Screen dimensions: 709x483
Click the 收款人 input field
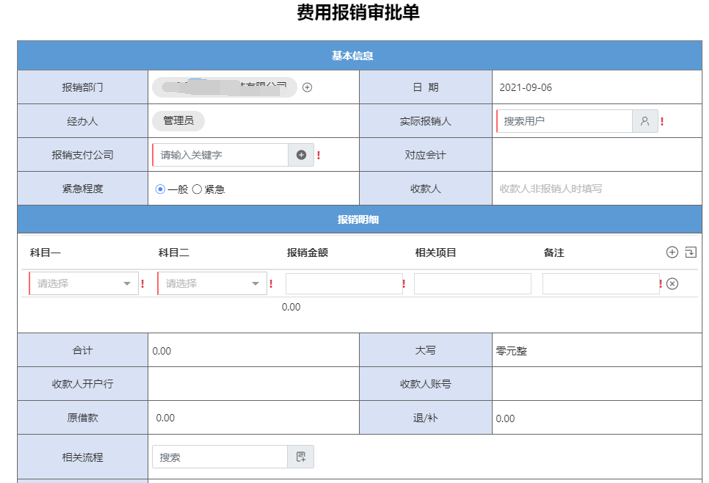597,189
